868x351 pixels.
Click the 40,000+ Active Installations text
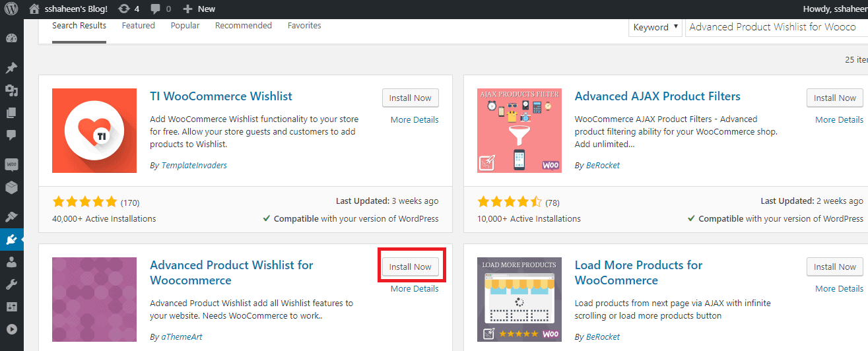pyautogui.click(x=104, y=218)
